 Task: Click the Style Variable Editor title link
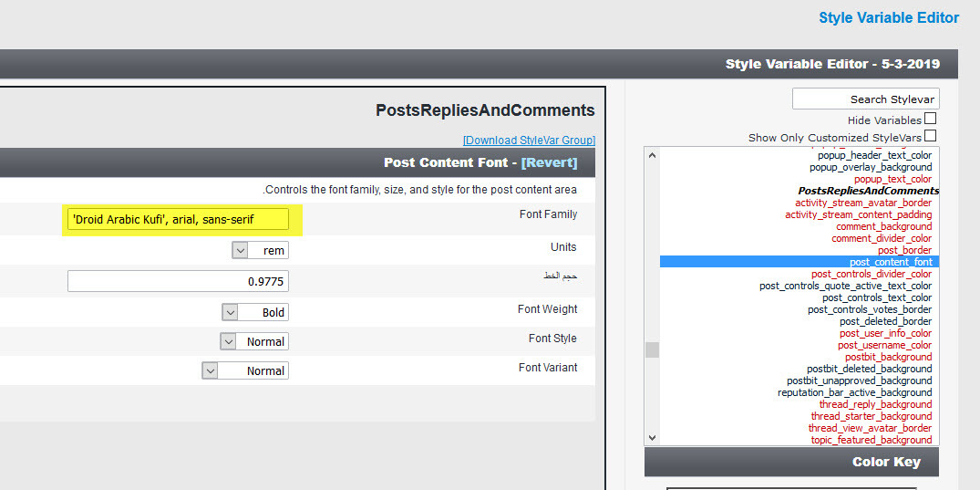[888, 18]
